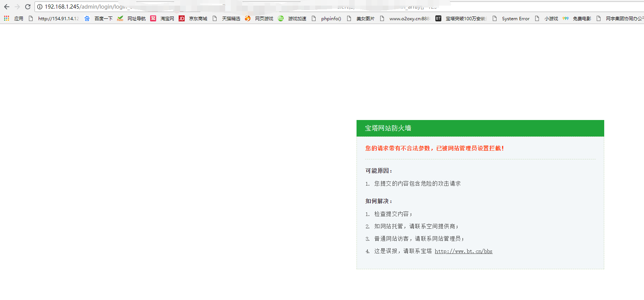The height and width of the screenshot is (300, 644).
Task: Follow the http://www.bt.cn/bbs link
Action: [x=463, y=251]
